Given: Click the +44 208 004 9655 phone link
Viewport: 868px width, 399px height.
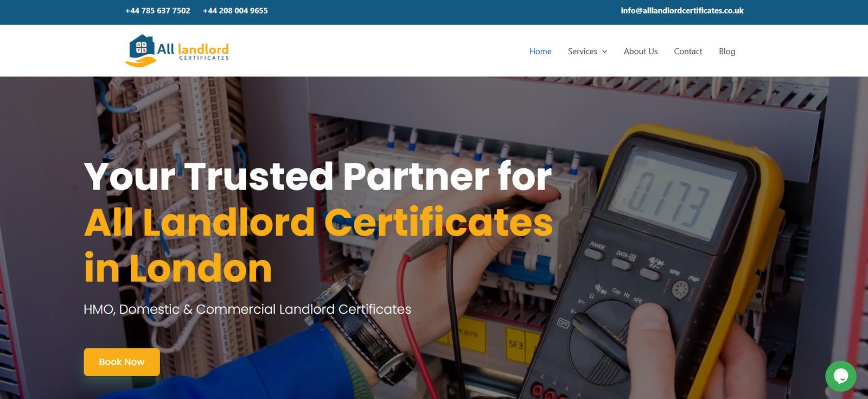Looking at the screenshot, I should coord(235,11).
